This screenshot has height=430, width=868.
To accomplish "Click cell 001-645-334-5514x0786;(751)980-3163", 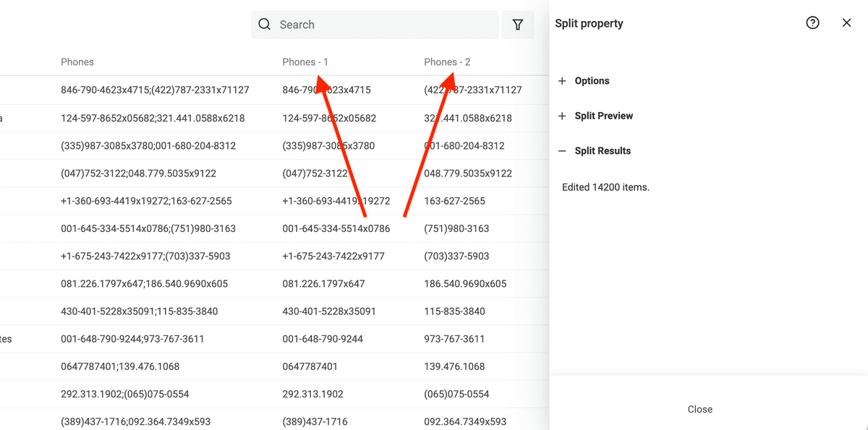I will tap(148, 228).
